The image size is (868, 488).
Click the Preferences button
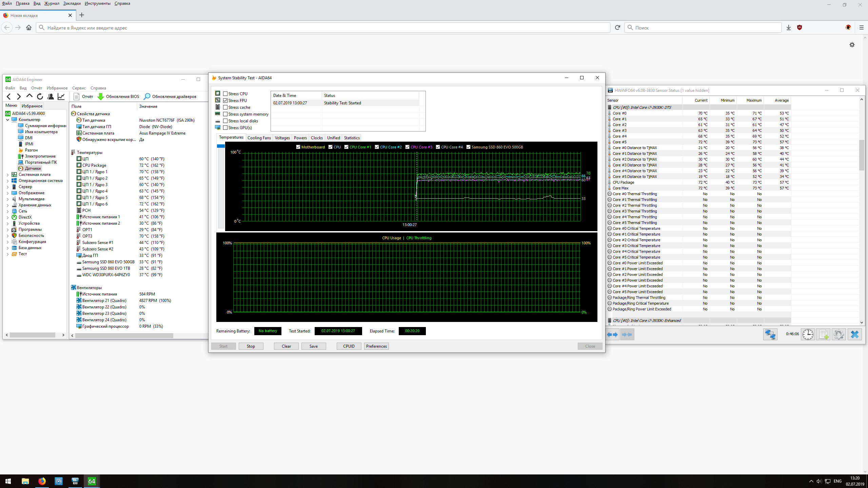pyautogui.click(x=376, y=346)
